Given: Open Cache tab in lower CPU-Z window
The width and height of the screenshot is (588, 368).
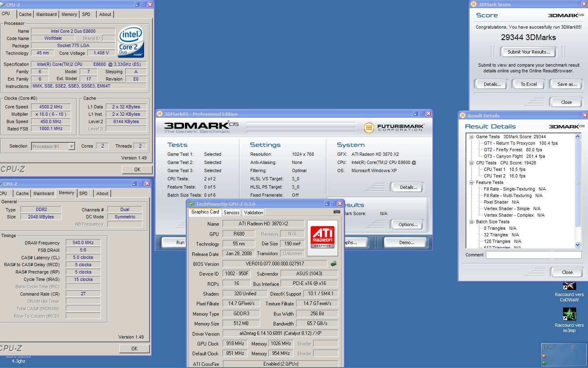Looking at the screenshot, I should click(22, 193).
